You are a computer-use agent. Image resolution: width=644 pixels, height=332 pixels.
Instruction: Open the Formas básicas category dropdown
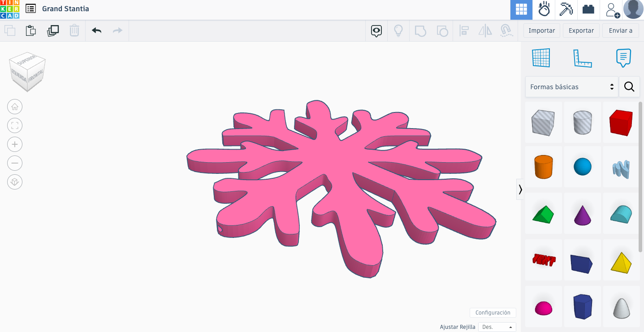click(571, 86)
